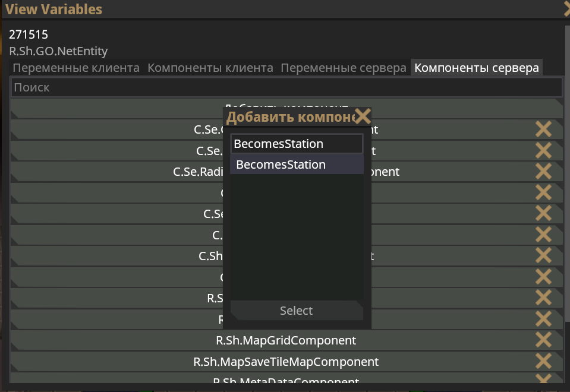The image size is (570, 392).
Task: Remove the R.Sh.MapGridComponent with its X icon
Action: pyautogui.click(x=543, y=340)
